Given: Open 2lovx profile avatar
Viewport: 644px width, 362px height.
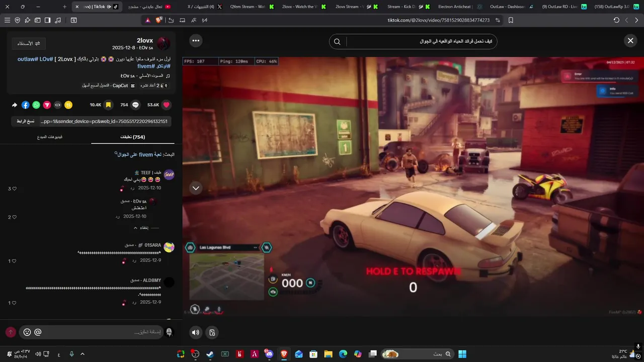Looking at the screenshot, I should click(x=164, y=44).
